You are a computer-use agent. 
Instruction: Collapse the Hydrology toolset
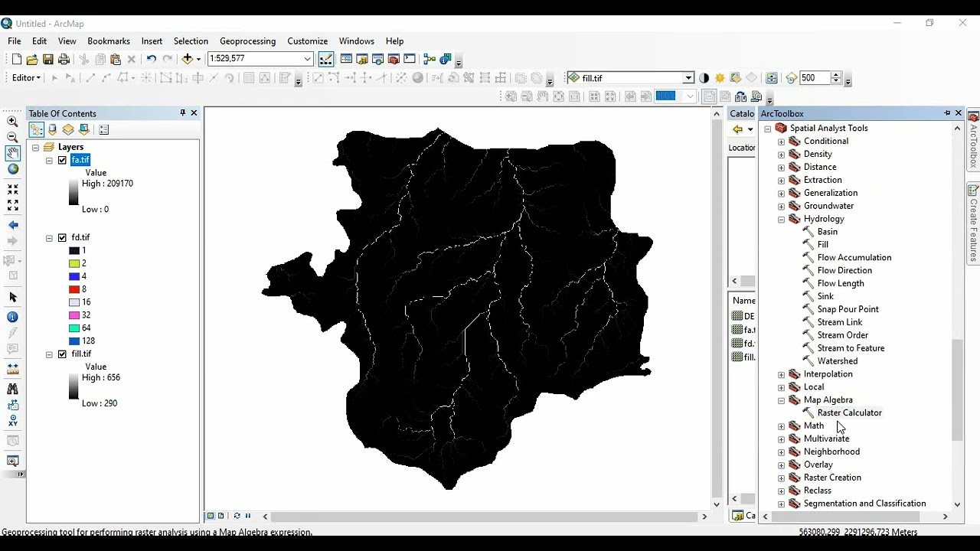781,219
